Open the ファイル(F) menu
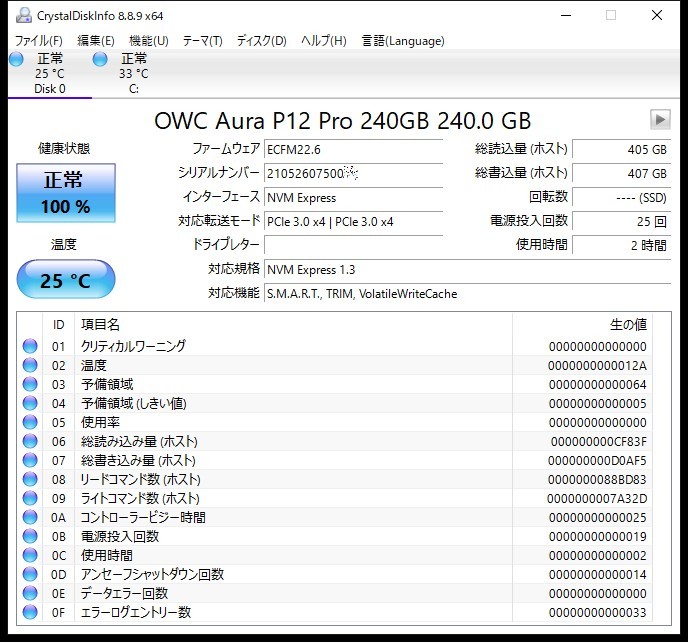This screenshot has width=688, height=642. pos(39,41)
